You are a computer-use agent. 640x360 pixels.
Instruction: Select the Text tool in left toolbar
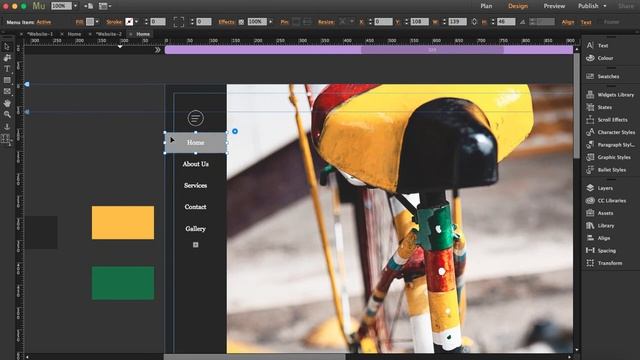click(7, 69)
